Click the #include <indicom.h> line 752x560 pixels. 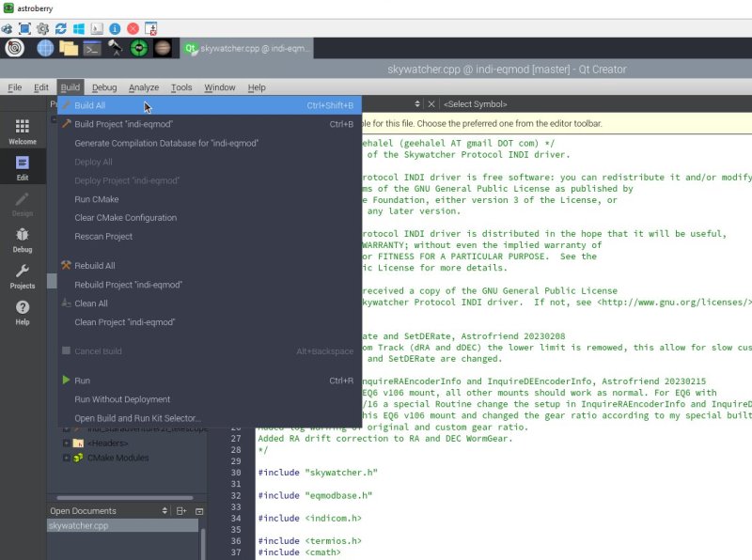pyautogui.click(x=310, y=519)
